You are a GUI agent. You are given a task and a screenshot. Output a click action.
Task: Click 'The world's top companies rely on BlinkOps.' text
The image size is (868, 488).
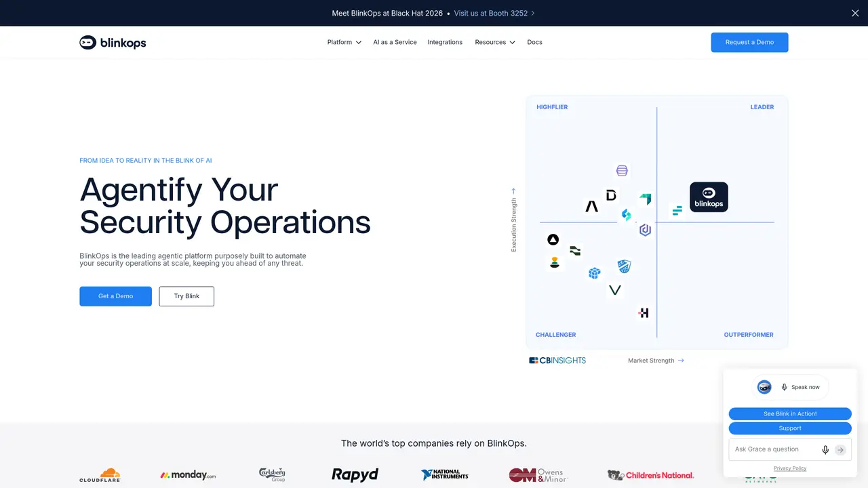[434, 443]
